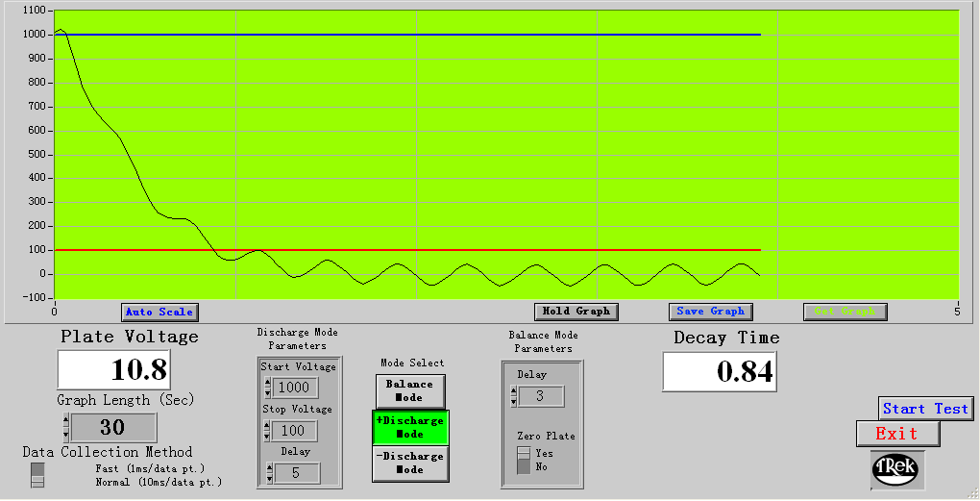The height and width of the screenshot is (501, 980).
Task: Click the Graph Length stepper arrows
Action: coord(65,427)
